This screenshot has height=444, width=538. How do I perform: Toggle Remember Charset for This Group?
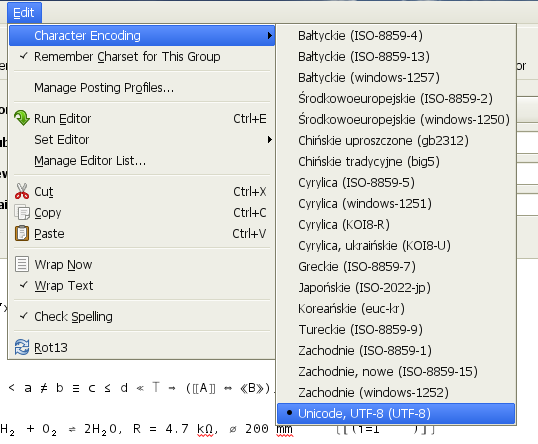141,57
